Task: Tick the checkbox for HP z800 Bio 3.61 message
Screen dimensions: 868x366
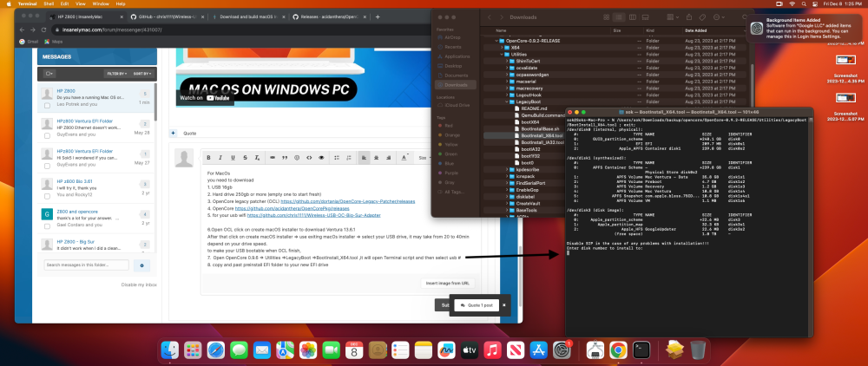Action: 47,194
